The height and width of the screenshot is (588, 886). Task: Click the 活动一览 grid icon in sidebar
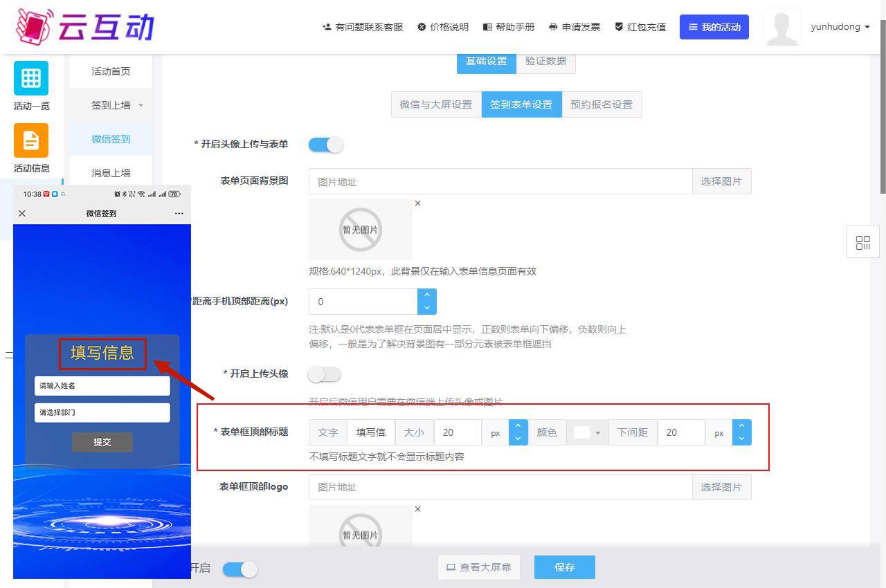tap(31, 78)
